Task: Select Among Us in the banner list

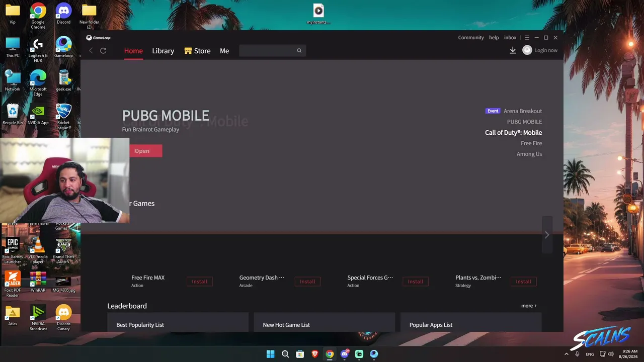Action: point(529,154)
